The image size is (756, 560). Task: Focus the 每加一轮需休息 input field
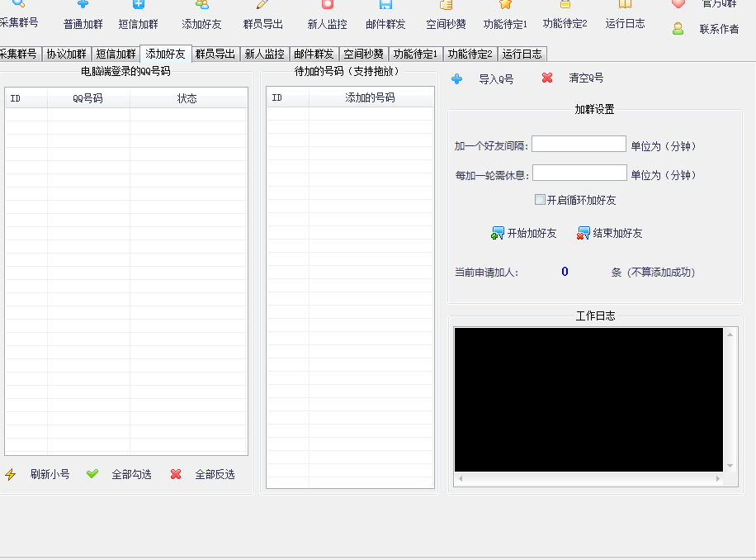(x=579, y=173)
